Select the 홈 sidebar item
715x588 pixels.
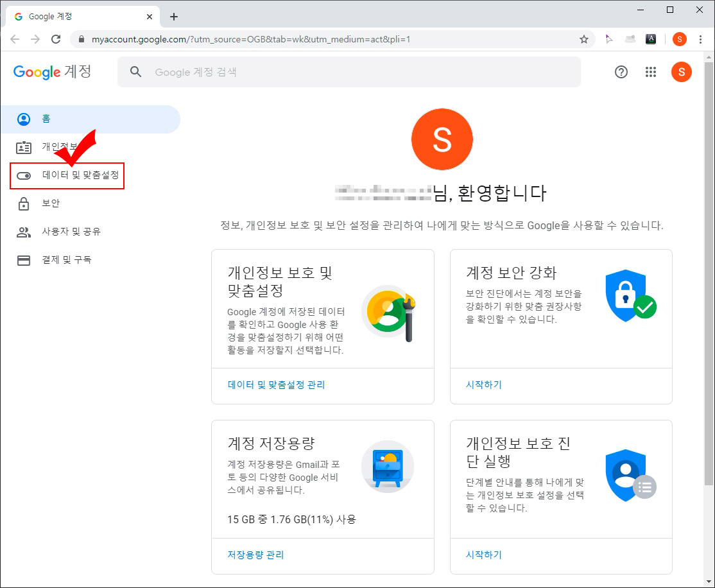(90, 119)
